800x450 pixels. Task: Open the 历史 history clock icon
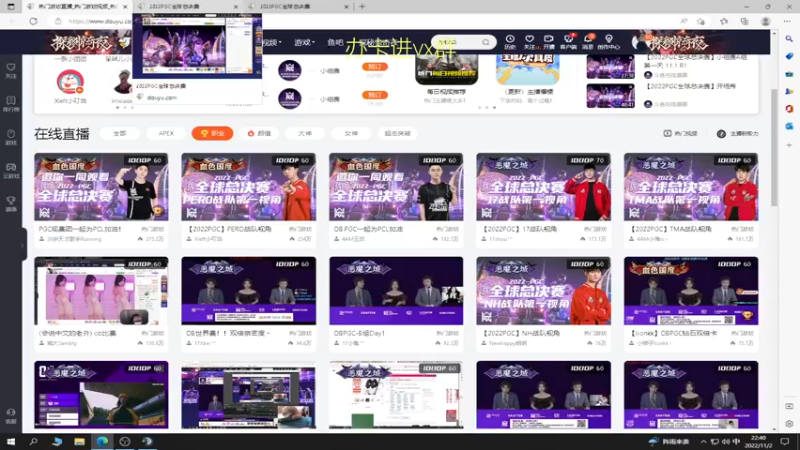[510, 42]
